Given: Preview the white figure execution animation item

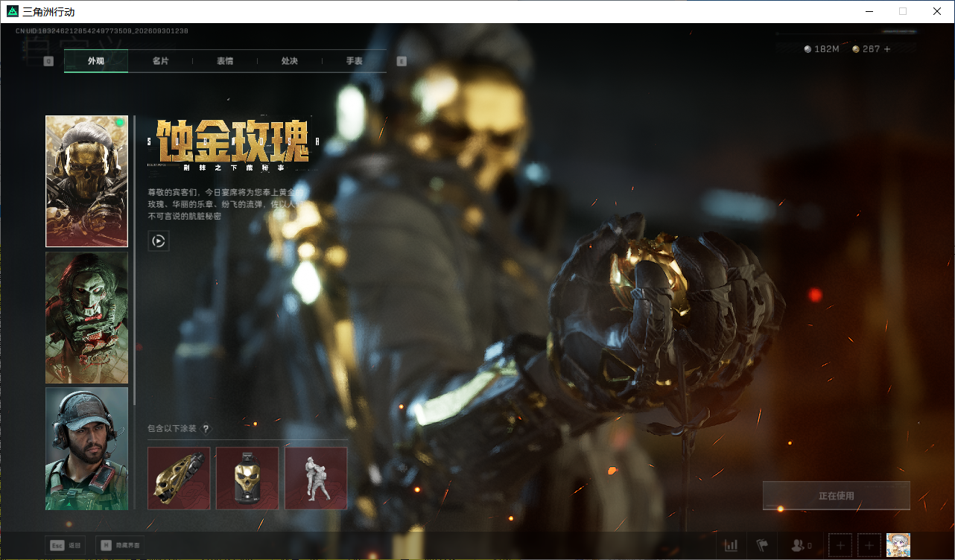Looking at the screenshot, I should pyautogui.click(x=316, y=478).
